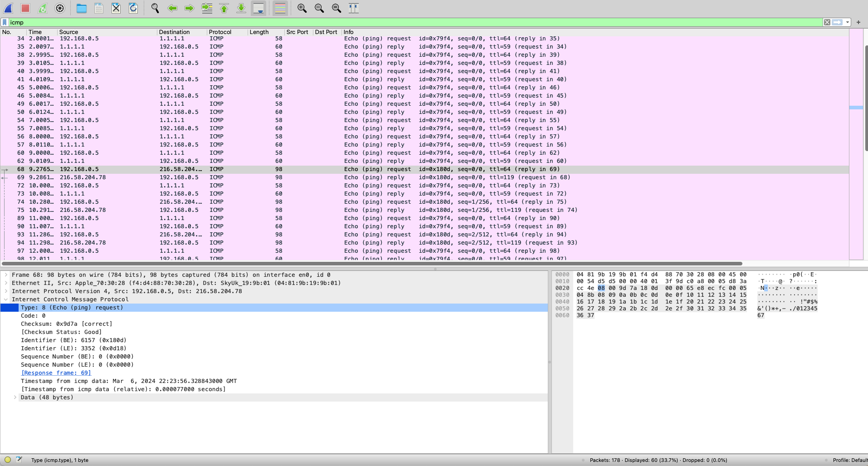Jump to the last packet
The image size is (868, 466).
click(x=241, y=8)
